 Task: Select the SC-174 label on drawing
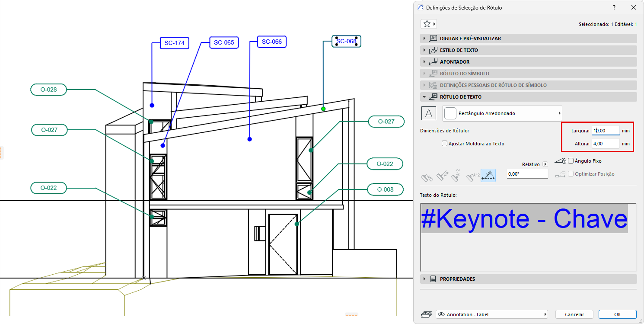coord(175,43)
